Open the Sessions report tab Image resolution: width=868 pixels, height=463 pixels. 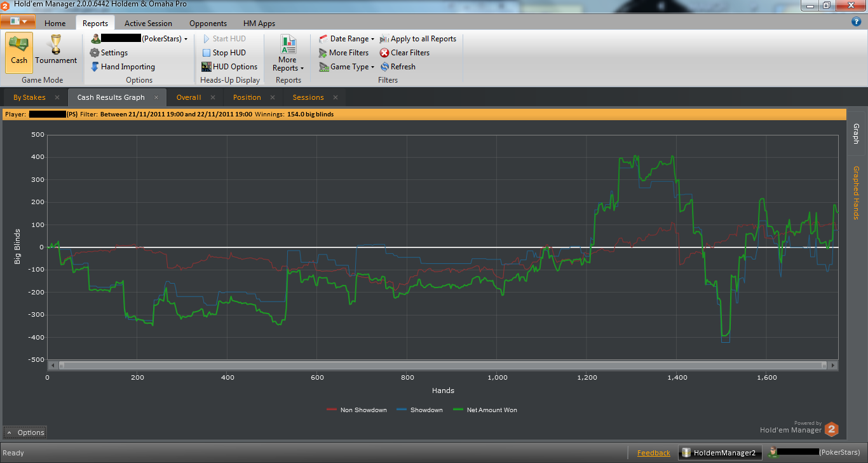click(308, 97)
